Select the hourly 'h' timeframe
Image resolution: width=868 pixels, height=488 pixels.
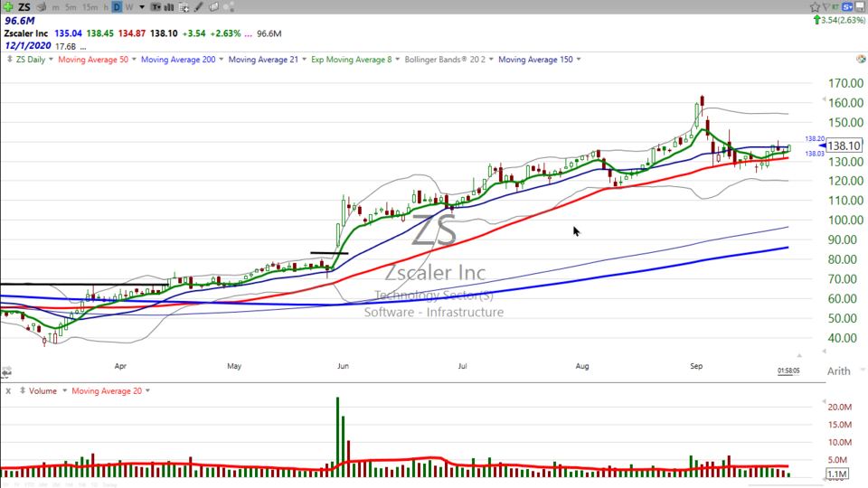point(106,7)
